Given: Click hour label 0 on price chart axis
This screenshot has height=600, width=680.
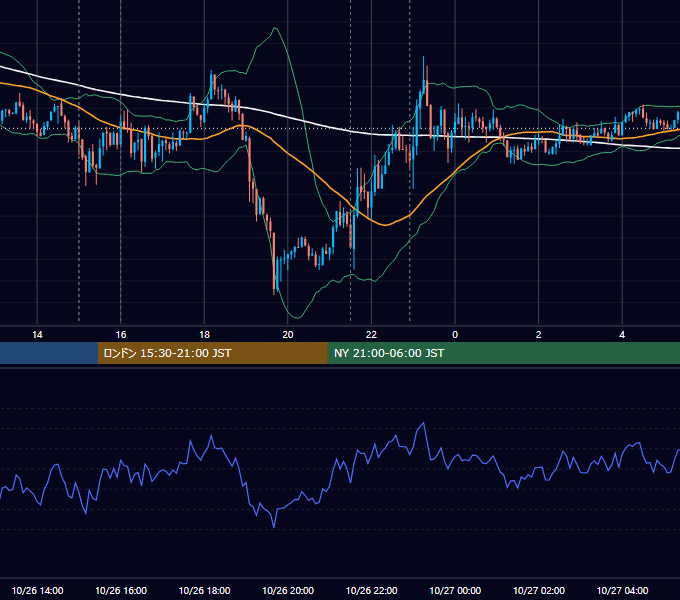Looking at the screenshot, I should pyautogui.click(x=455, y=335).
